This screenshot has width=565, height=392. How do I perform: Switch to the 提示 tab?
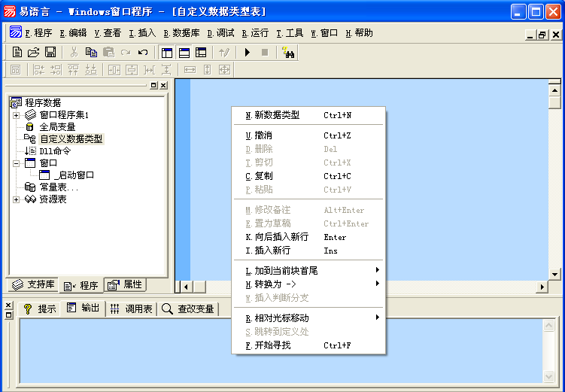(x=39, y=308)
